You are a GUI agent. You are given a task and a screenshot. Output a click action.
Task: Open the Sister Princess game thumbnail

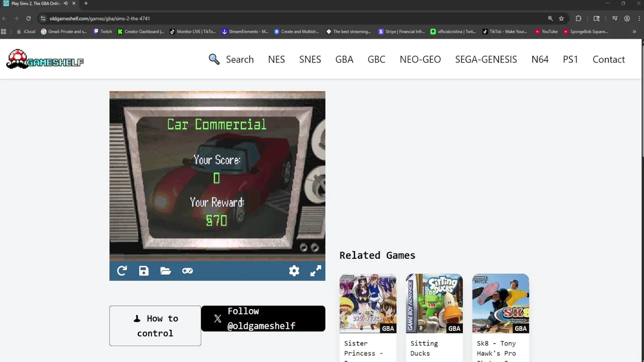(368, 303)
